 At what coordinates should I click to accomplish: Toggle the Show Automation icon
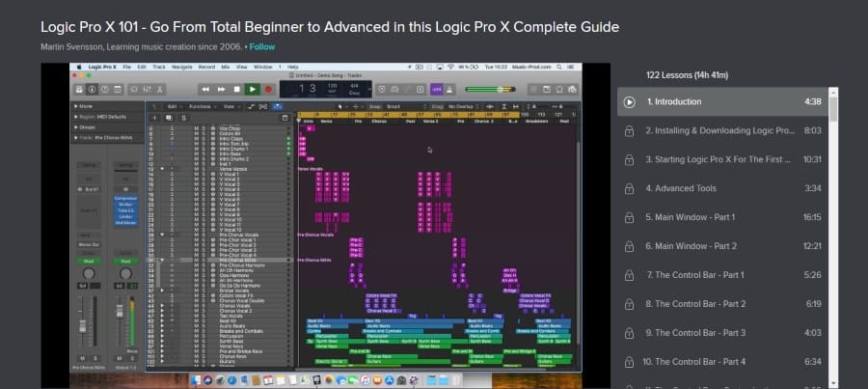(x=252, y=106)
